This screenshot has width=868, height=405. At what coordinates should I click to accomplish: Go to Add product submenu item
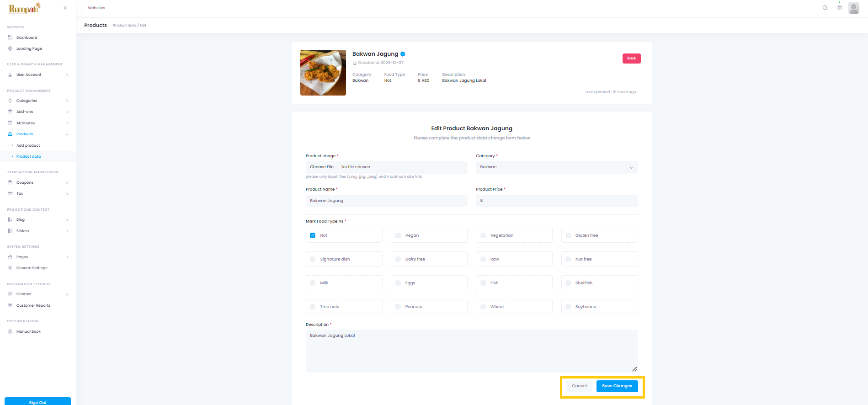28,145
